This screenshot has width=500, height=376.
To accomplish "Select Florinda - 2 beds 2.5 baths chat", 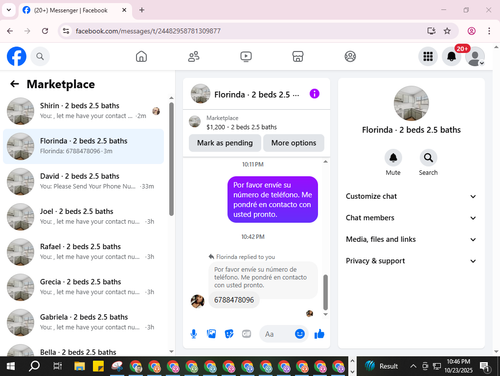I will coord(83,146).
